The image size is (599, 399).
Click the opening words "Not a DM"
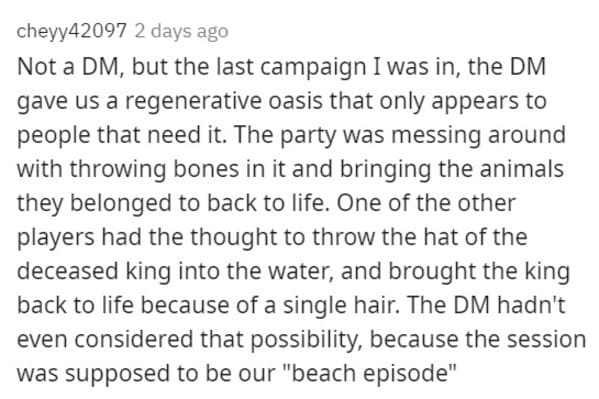pos(70,66)
